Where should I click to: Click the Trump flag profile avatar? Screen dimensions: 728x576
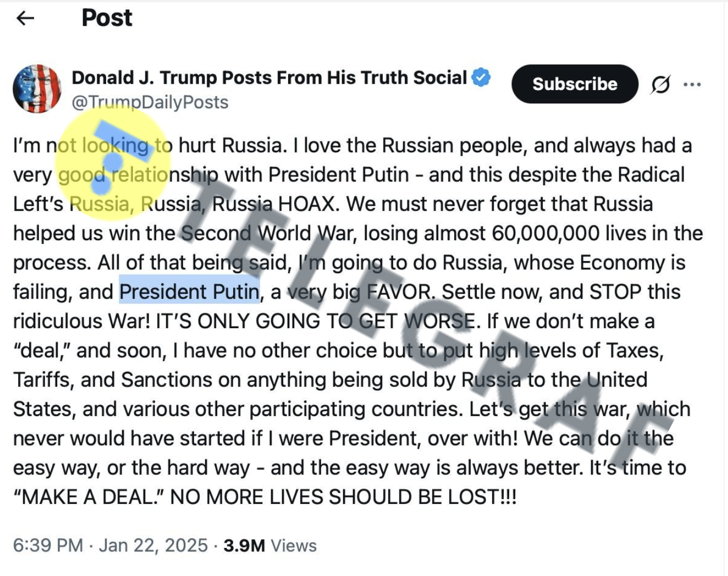(x=37, y=88)
